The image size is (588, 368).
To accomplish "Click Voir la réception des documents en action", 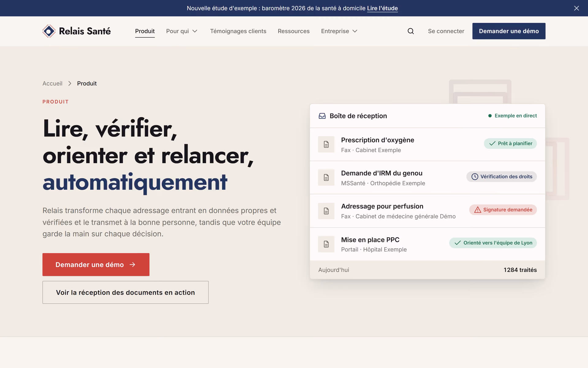I will point(126,293).
